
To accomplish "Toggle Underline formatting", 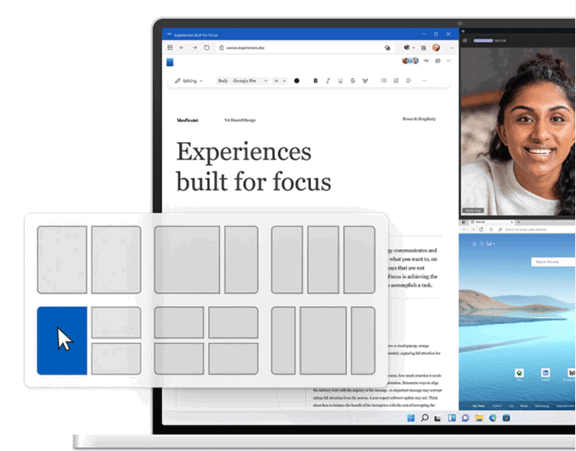I will [x=340, y=81].
